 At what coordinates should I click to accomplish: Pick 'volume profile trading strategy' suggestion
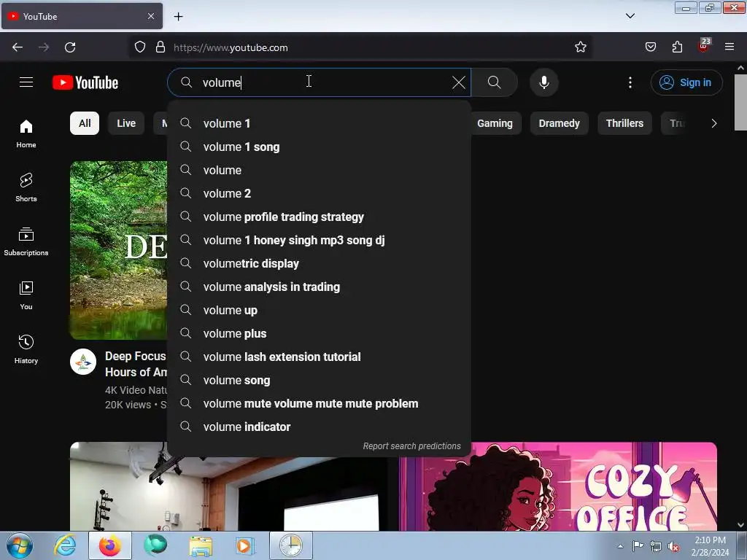[x=320, y=217]
